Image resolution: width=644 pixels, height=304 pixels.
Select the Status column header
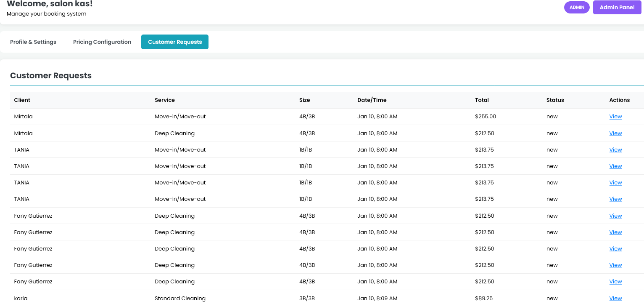point(555,100)
